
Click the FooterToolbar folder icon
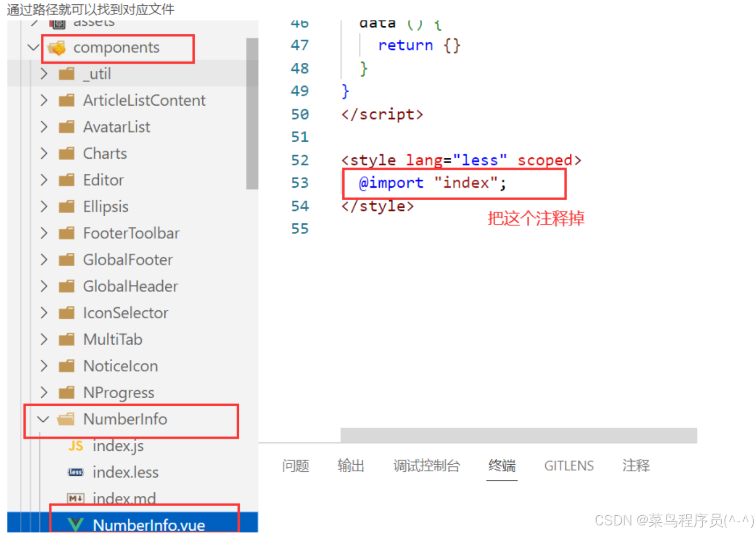click(x=67, y=233)
